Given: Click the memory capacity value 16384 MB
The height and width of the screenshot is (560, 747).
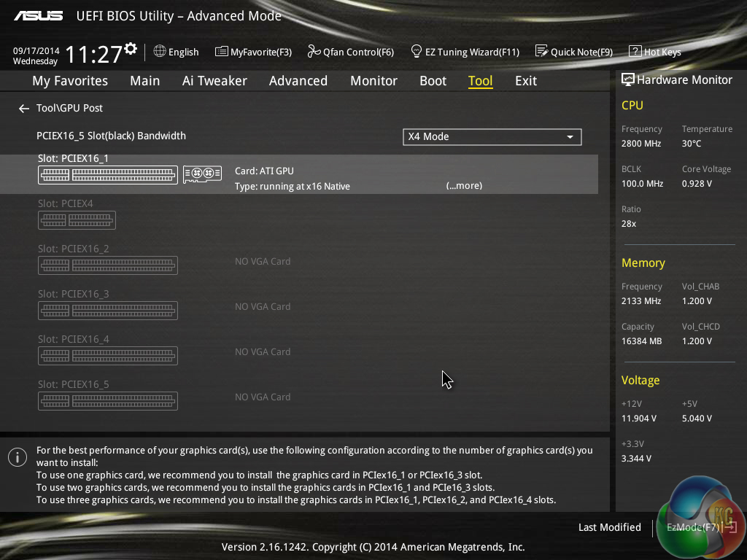Looking at the screenshot, I should (x=641, y=341).
